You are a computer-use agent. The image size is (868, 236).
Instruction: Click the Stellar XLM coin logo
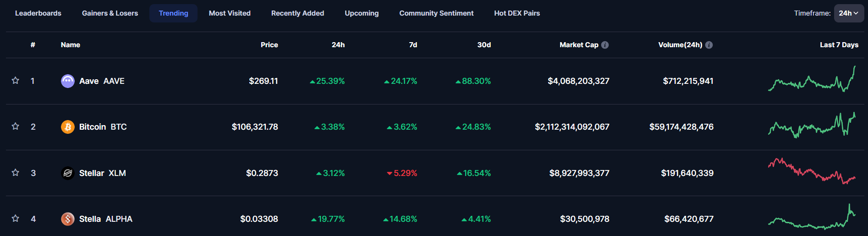(x=68, y=173)
